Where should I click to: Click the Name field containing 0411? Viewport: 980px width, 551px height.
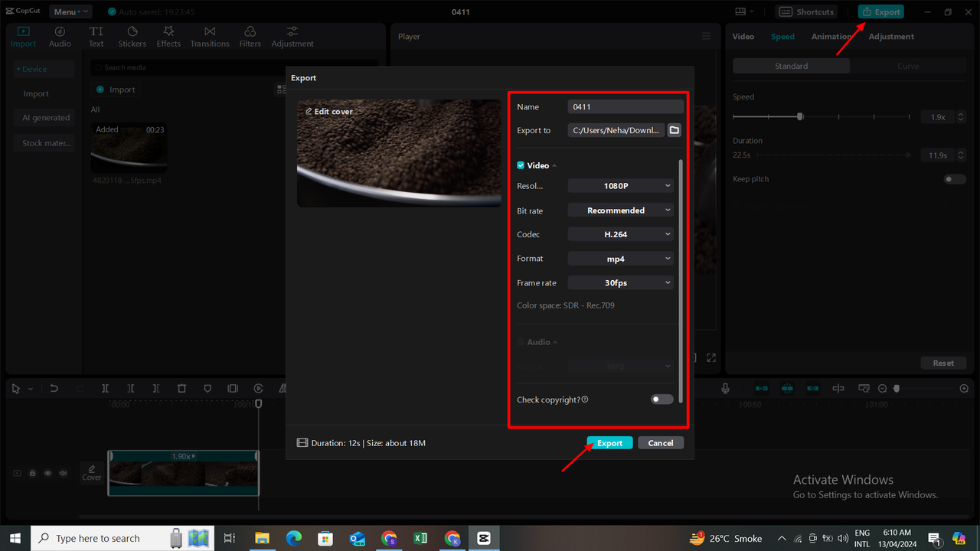point(625,106)
